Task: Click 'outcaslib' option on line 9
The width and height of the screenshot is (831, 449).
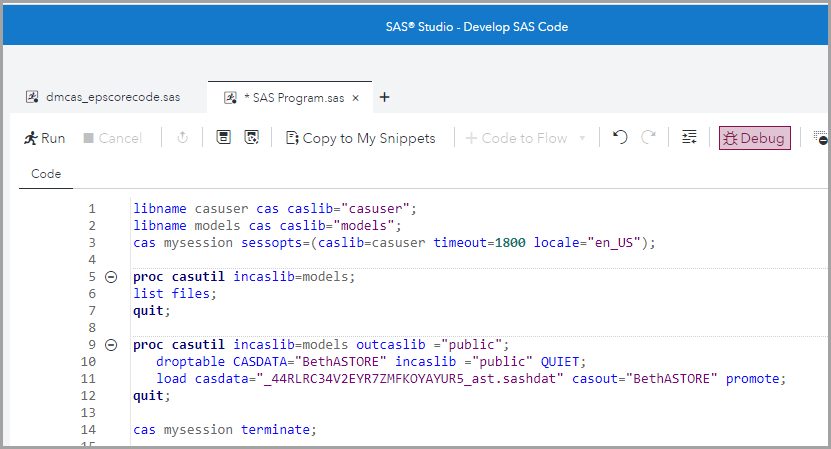Action: tap(391, 345)
